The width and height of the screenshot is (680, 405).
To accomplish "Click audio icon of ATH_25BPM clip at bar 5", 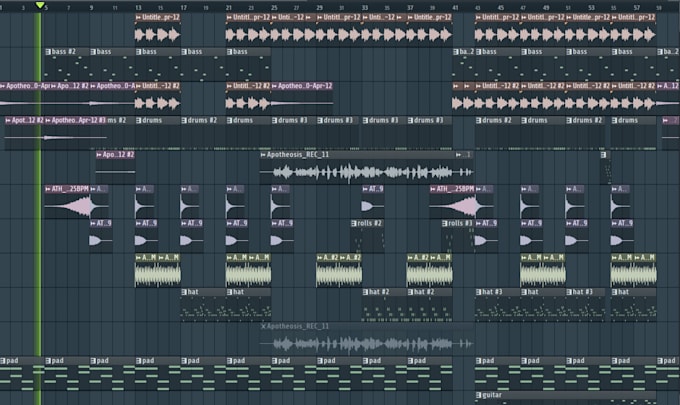I will (48, 189).
